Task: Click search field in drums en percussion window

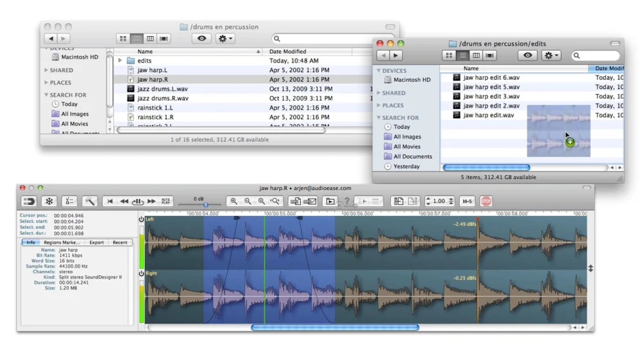Action: 327,39
